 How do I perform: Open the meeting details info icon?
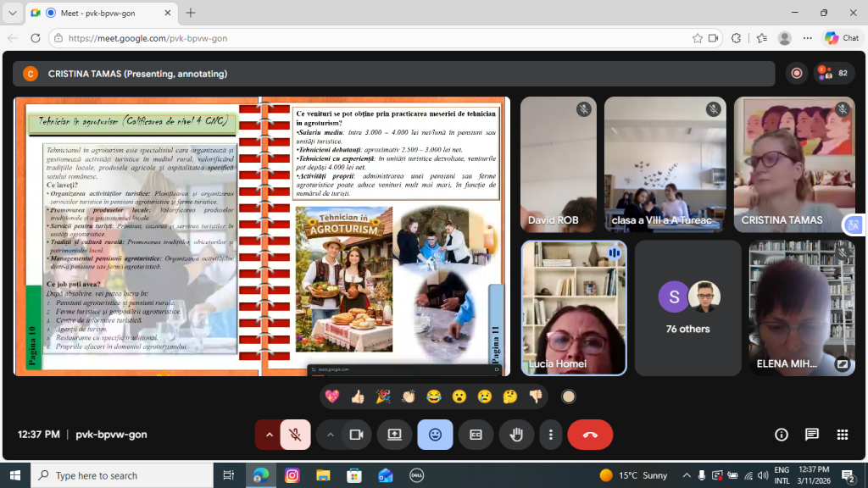782,435
